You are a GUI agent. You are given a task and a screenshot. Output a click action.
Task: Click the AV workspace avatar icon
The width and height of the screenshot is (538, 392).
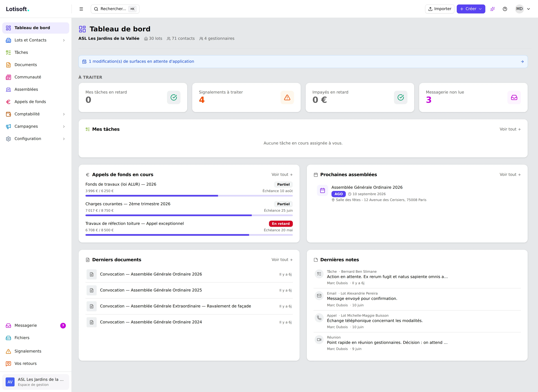(10, 382)
